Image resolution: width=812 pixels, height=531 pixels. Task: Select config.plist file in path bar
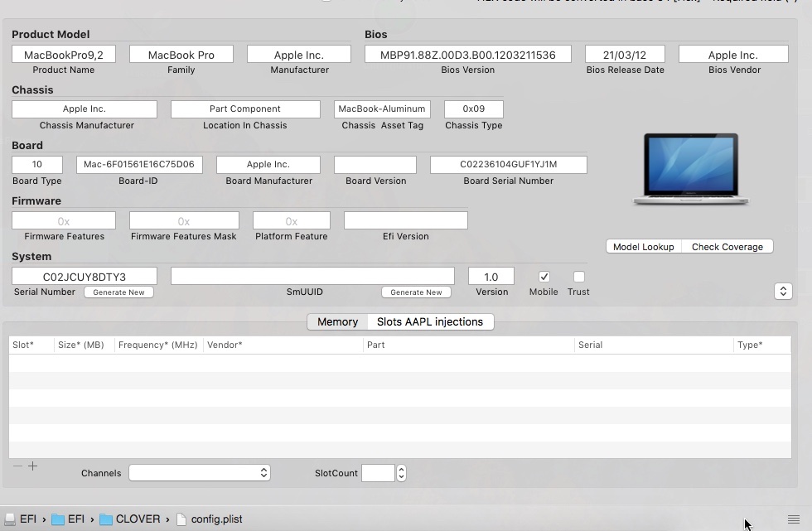tap(209, 519)
